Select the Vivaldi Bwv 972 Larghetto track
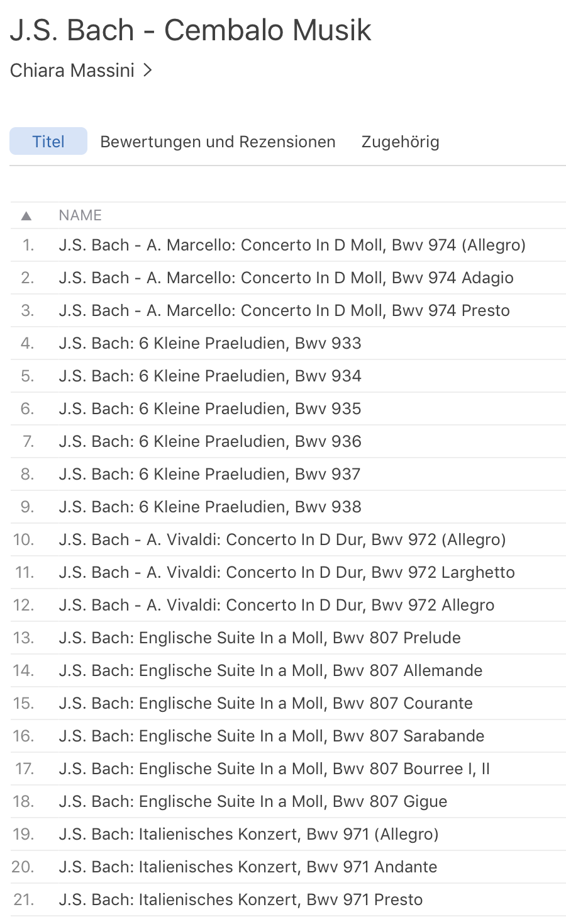This screenshot has width=566, height=924. [x=286, y=572]
